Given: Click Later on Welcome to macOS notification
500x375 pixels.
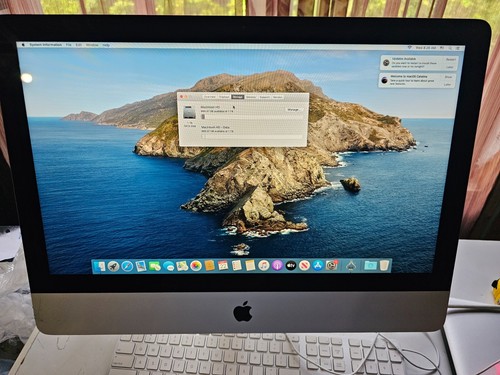Looking at the screenshot, I should coord(447,84).
